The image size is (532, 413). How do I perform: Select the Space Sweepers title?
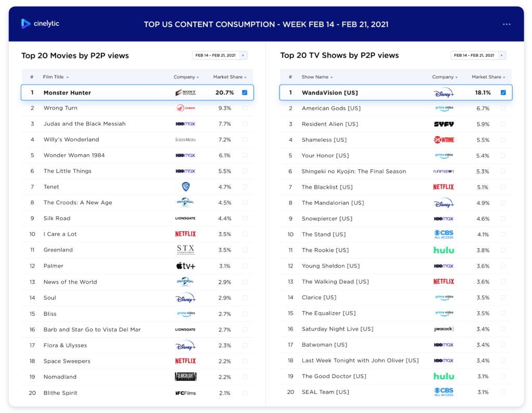click(67, 361)
